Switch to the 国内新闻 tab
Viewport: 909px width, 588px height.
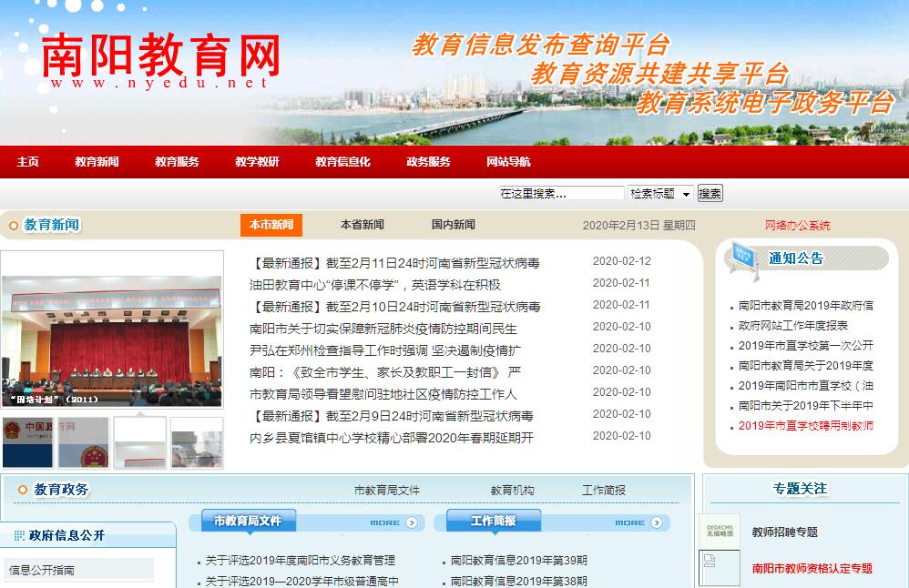click(x=454, y=225)
